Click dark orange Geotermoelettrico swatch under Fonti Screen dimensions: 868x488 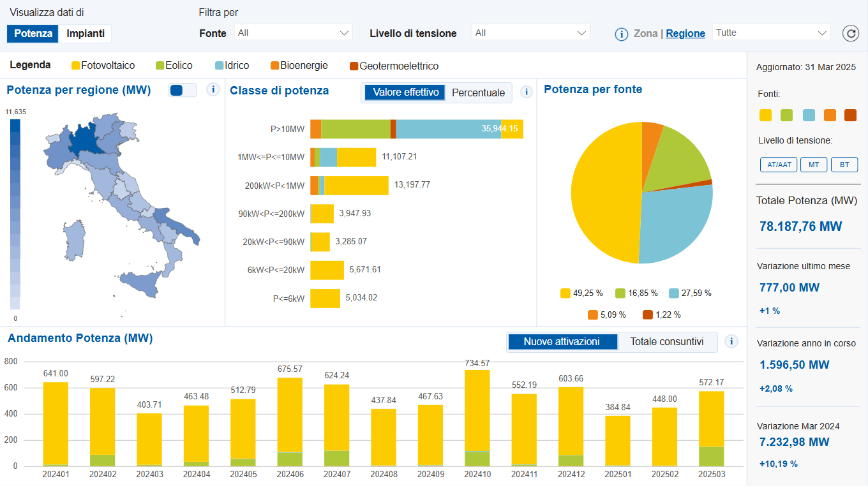click(x=850, y=115)
